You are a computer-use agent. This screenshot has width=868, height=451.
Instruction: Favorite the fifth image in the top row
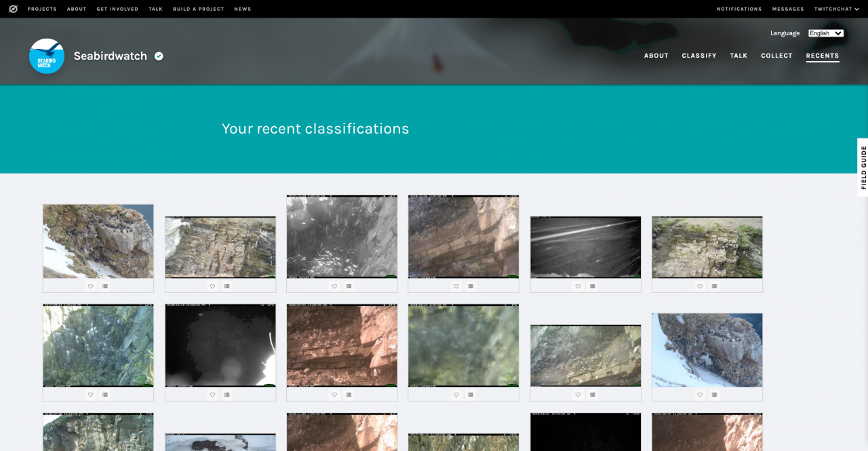[578, 286]
